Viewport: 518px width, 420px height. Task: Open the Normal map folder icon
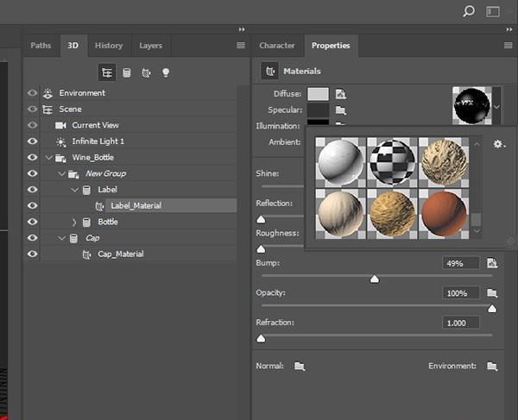tap(300, 366)
